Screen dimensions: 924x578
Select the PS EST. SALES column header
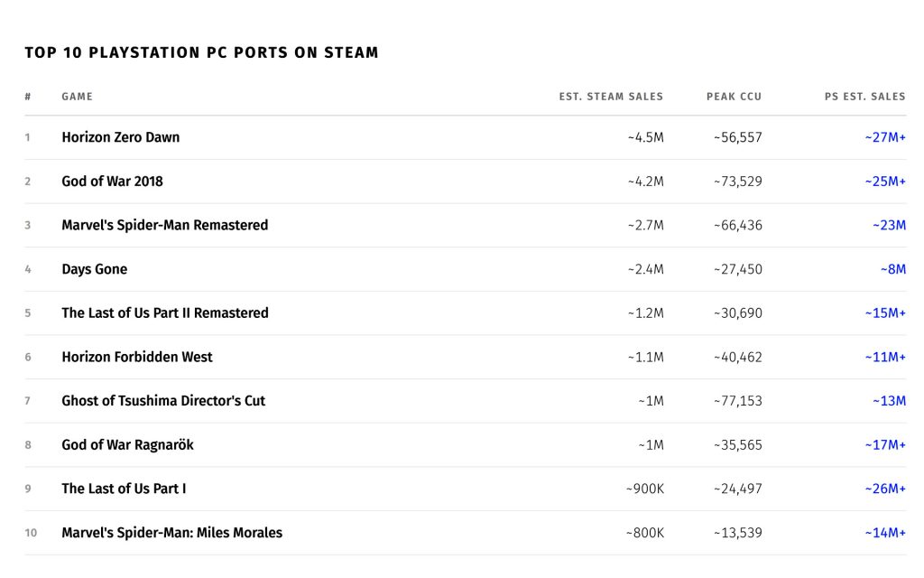[864, 97]
